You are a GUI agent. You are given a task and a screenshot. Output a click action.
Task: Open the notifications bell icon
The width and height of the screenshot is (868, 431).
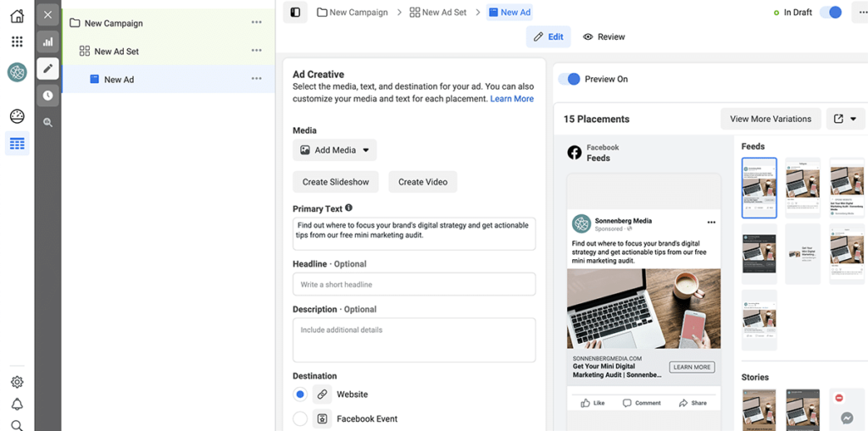point(17,404)
